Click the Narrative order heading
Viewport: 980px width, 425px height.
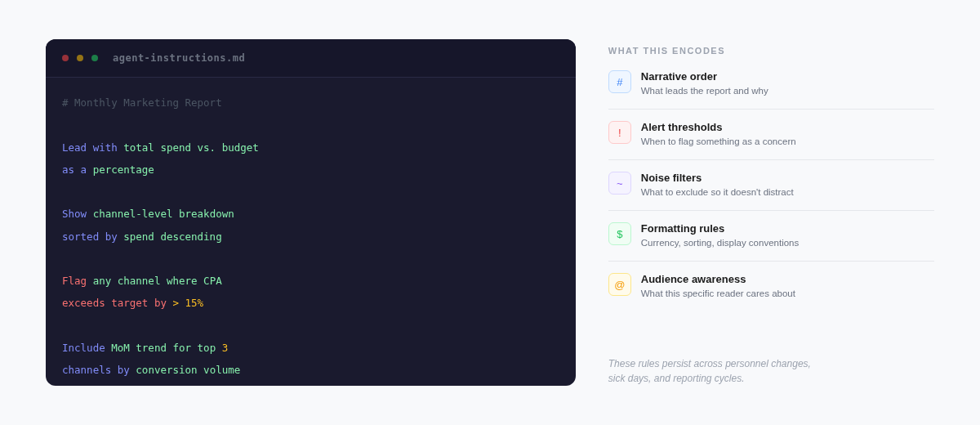point(679,77)
